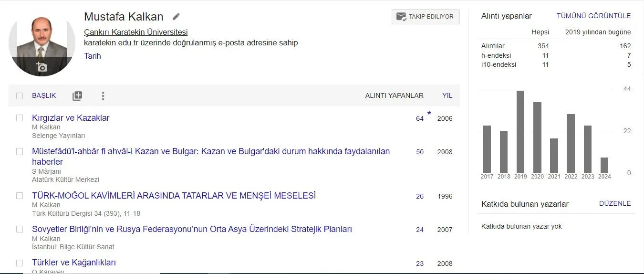This screenshot has height=274, width=644.
Task: Click Düzenle to edit co-authors
Action: pos(614,203)
